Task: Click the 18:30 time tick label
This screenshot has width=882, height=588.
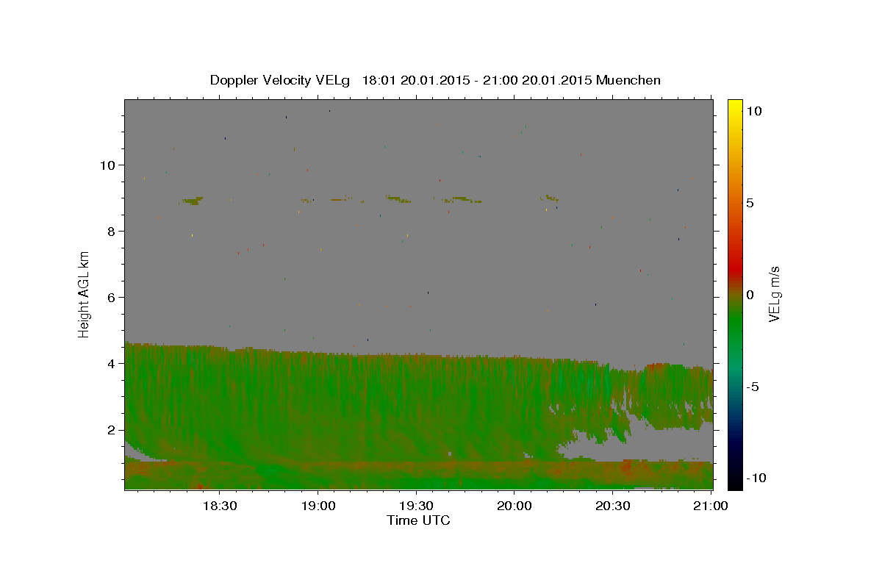Action: 219,506
